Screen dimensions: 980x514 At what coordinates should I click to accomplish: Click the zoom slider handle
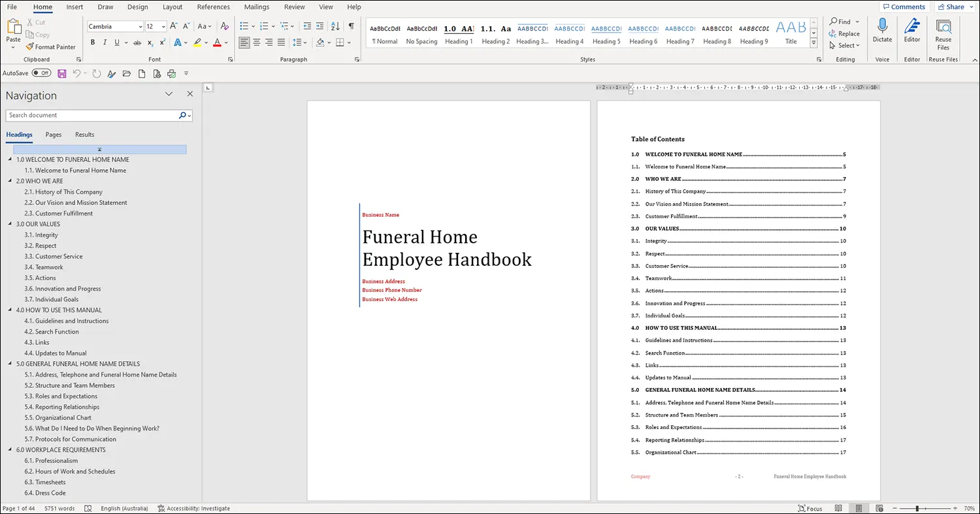coord(917,508)
